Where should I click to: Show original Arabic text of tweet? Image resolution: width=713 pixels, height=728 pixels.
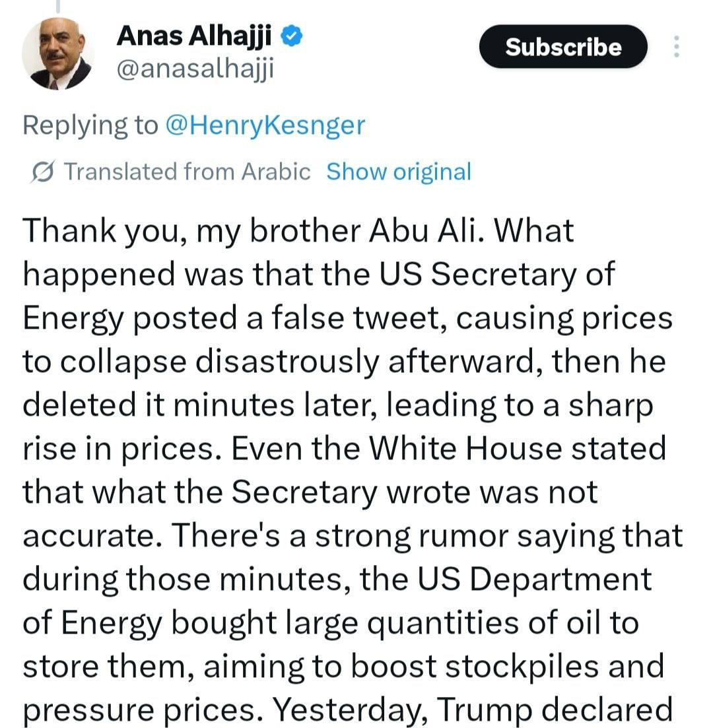(399, 172)
